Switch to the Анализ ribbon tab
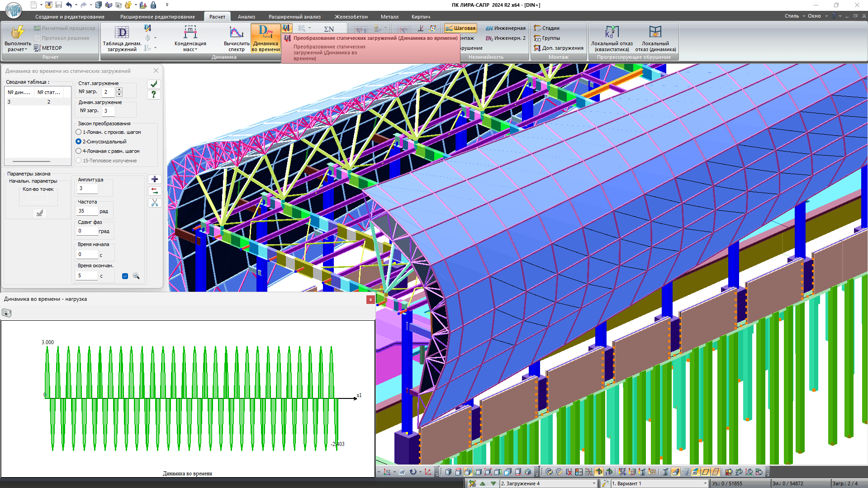 (247, 17)
